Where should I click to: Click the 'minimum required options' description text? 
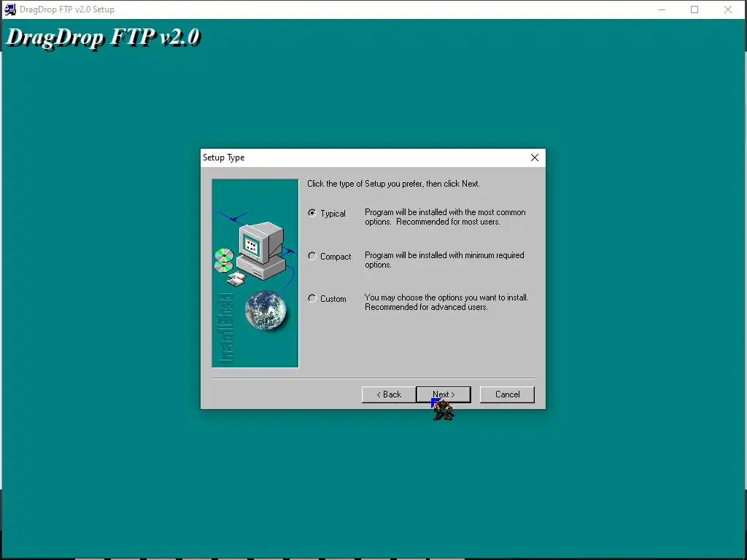tap(444, 260)
